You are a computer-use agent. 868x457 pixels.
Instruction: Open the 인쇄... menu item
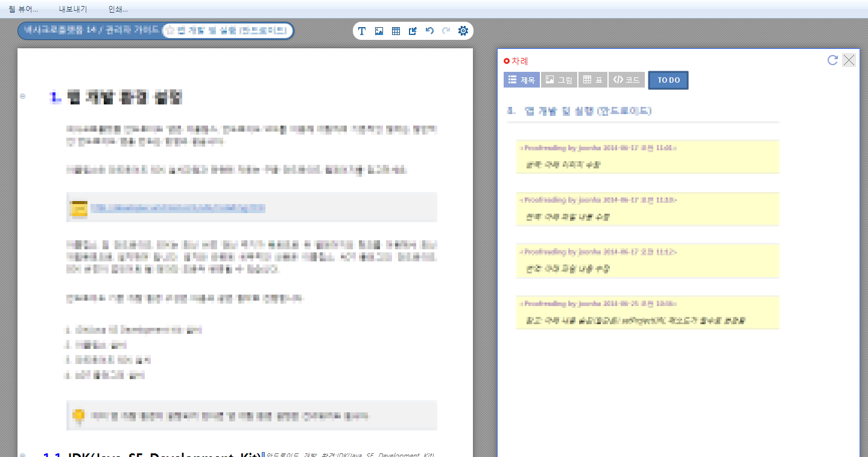coord(118,9)
